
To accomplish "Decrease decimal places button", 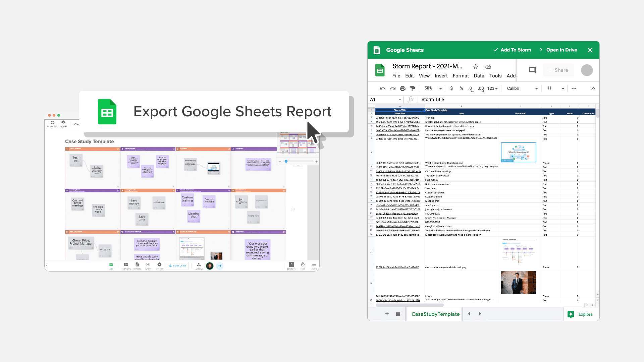I will click(471, 88).
